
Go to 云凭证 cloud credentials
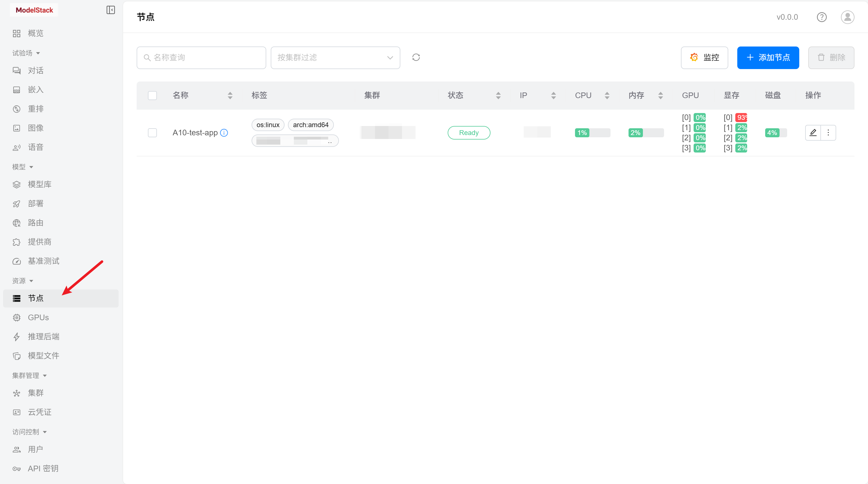click(61, 412)
